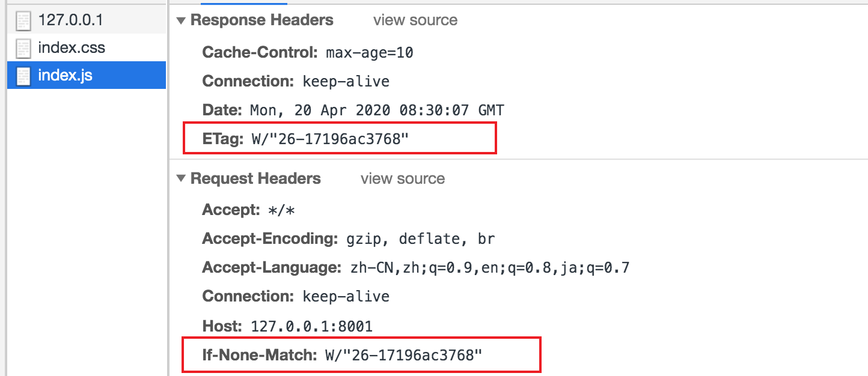Click the index.css file icon
The height and width of the screenshot is (376, 868).
coord(23,48)
